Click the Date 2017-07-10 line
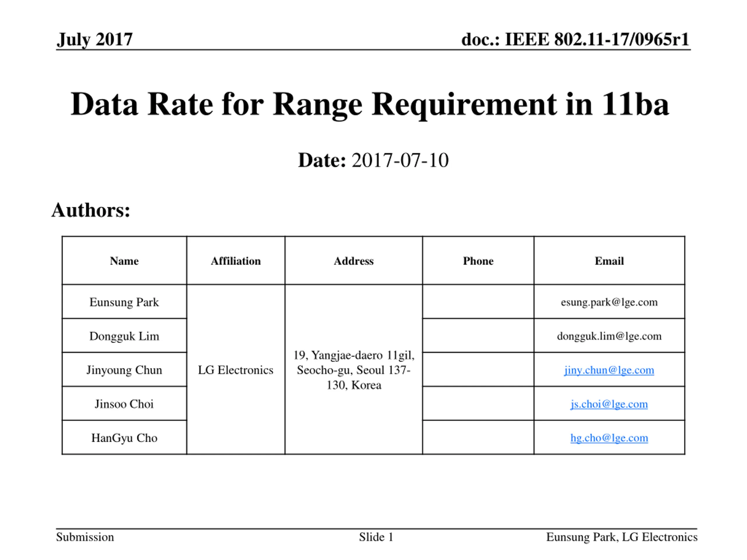 (x=373, y=160)
